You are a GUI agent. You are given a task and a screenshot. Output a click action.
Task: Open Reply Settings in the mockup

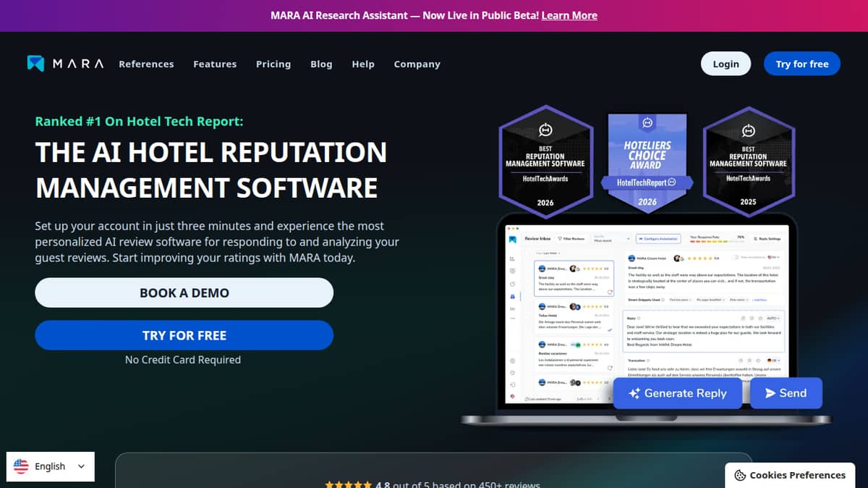coord(767,239)
